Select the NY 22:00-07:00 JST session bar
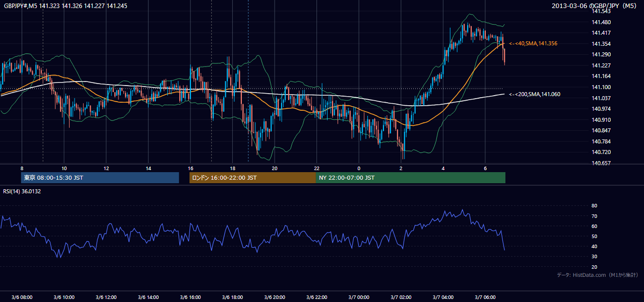 411,178
